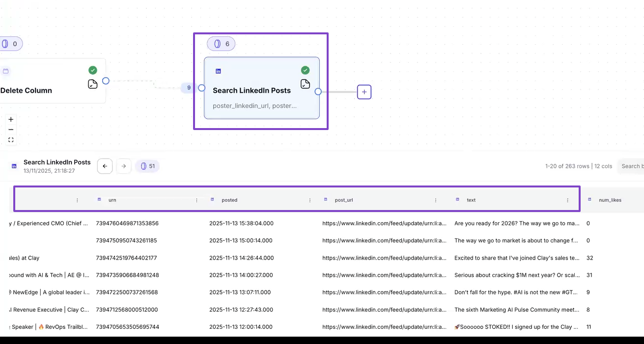Click urn cell 7394722500737261568
The width and height of the screenshot is (644, 344).
click(x=127, y=292)
